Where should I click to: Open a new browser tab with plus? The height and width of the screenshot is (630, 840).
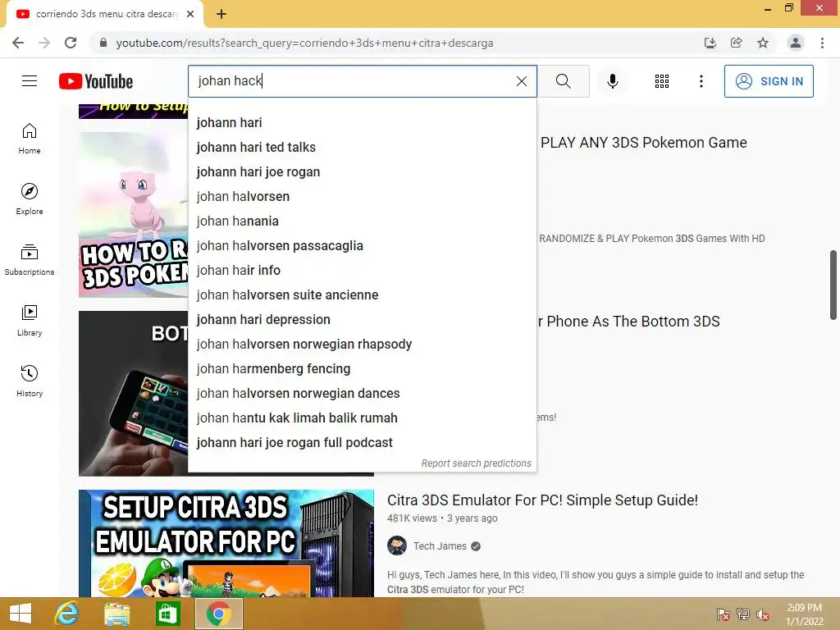[221, 15]
